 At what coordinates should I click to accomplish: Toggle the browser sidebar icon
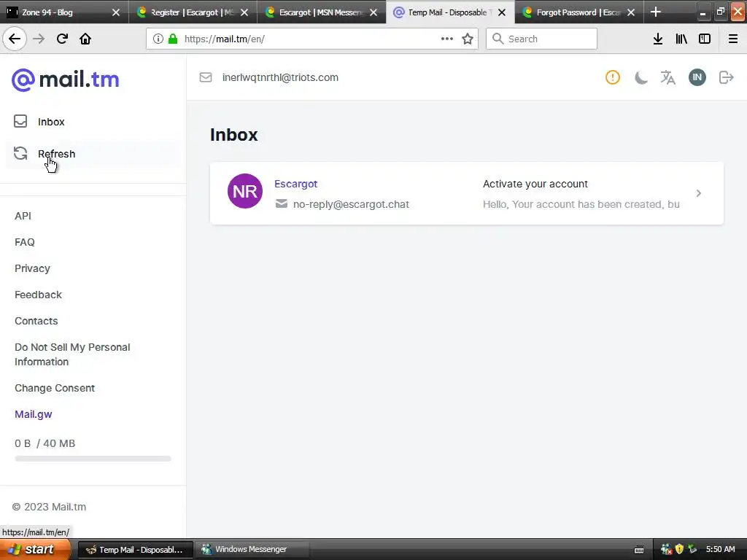[x=705, y=39]
